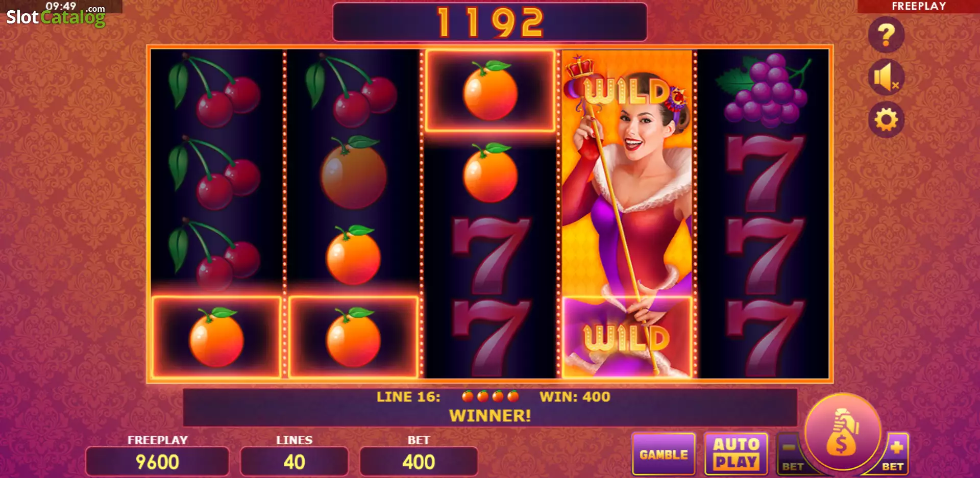
Task: Click the FREEPLAY label at top right
Action: (919, 6)
